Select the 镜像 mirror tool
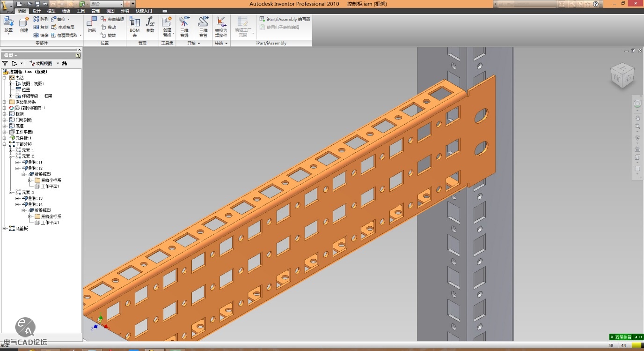Viewport: 644px width, 351px height. click(x=41, y=35)
